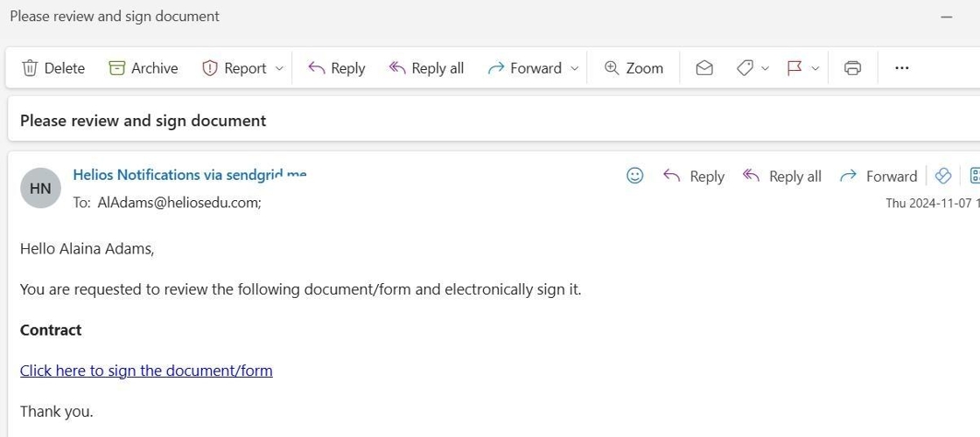Click Reply in the message header
This screenshot has width=980, height=437.
[x=694, y=177]
